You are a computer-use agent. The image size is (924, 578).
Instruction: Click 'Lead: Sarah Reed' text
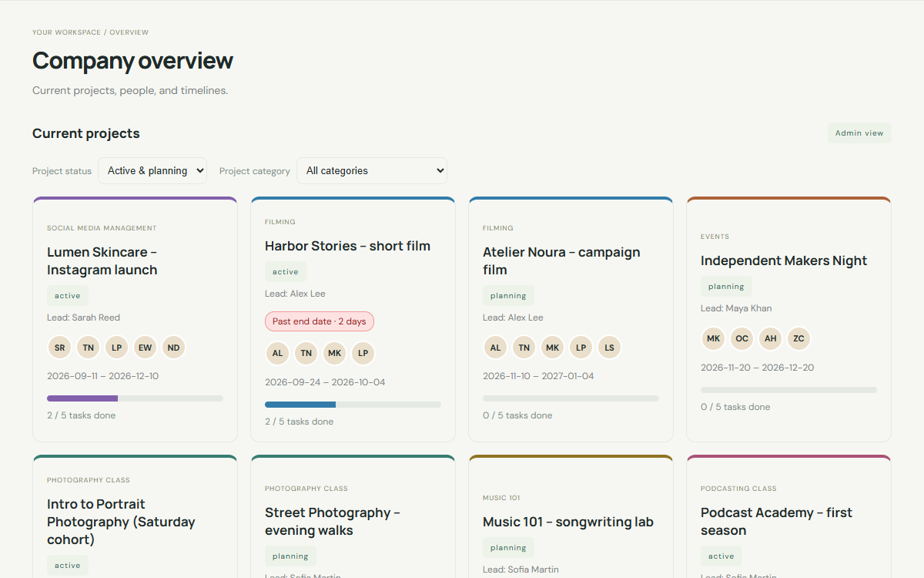point(83,318)
